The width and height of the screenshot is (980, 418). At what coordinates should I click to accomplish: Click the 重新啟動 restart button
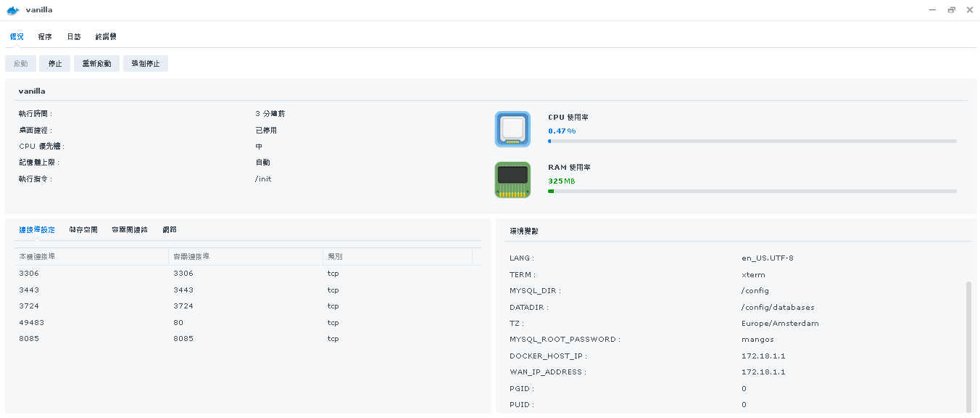click(x=96, y=63)
